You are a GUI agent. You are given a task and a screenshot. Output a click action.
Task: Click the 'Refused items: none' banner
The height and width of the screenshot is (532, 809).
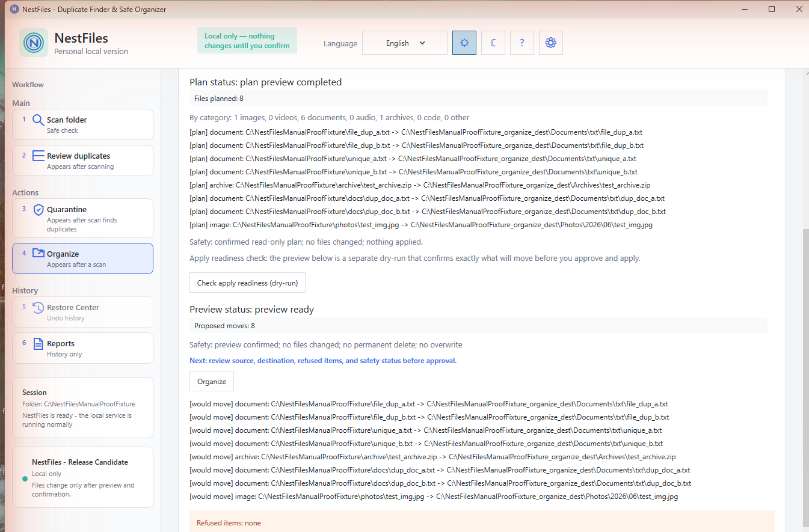(x=482, y=522)
